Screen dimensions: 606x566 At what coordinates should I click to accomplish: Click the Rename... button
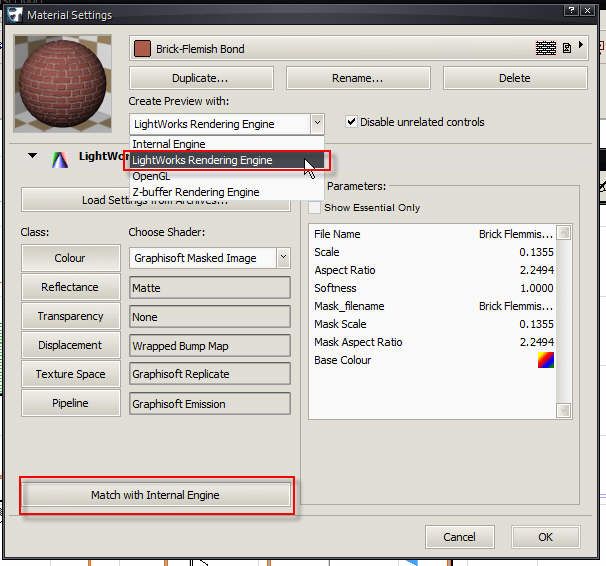tap(358, 78)
